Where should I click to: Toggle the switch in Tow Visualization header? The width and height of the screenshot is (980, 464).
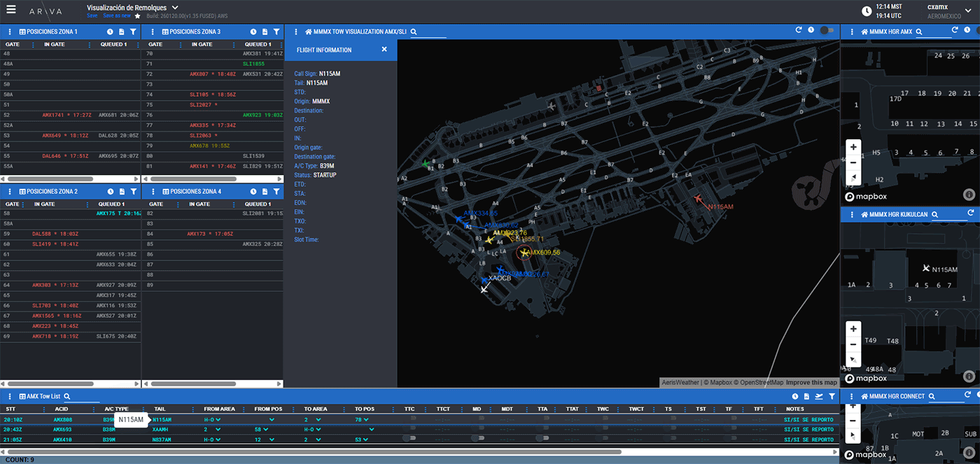(827, 31)
